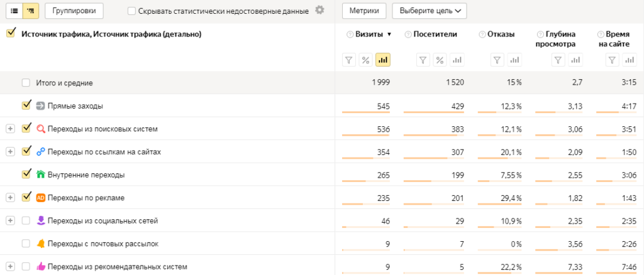Open settings gear for unreliable data
The height and width of the screenshot is (275, 644).
click(319, 10)
